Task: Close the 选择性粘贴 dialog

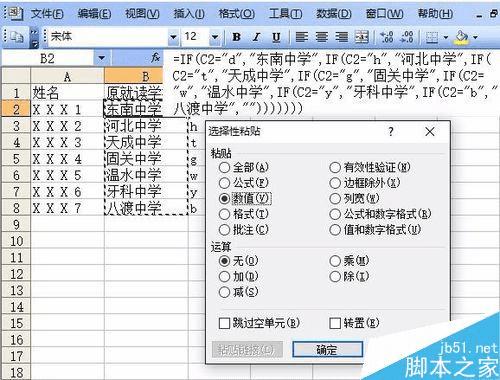Action: [430, 131]
